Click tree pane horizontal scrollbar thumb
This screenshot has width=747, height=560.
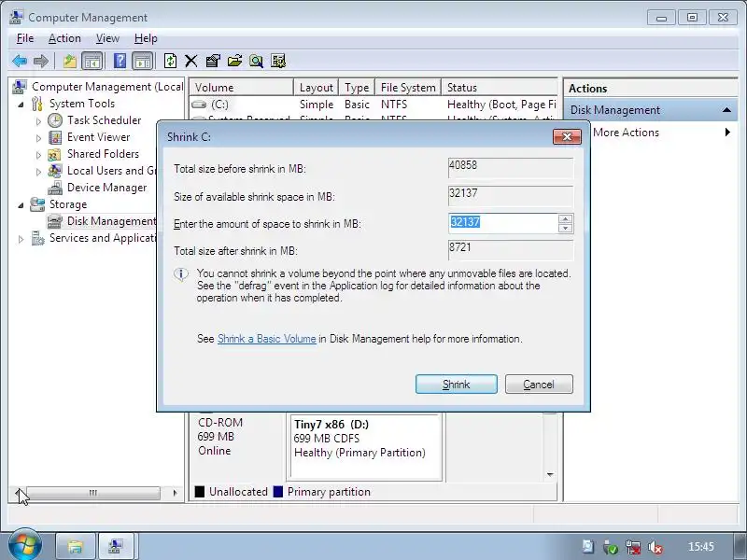coord(93,493)
